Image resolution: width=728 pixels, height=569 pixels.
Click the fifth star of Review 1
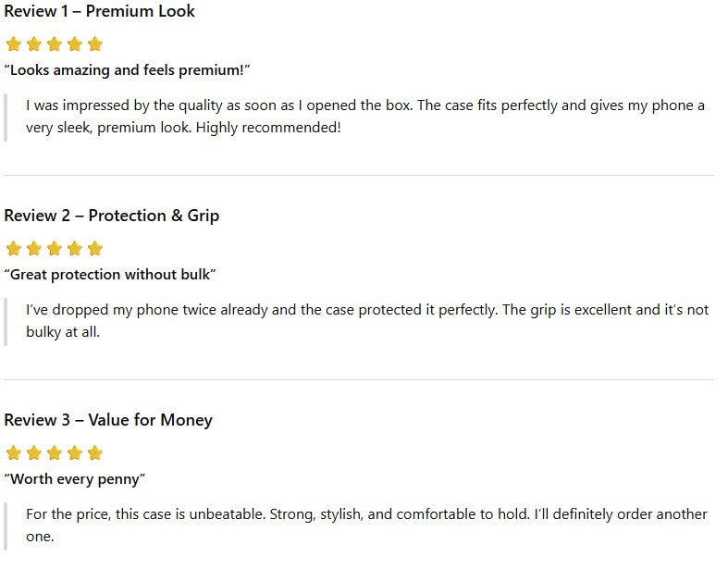point(94,44)
